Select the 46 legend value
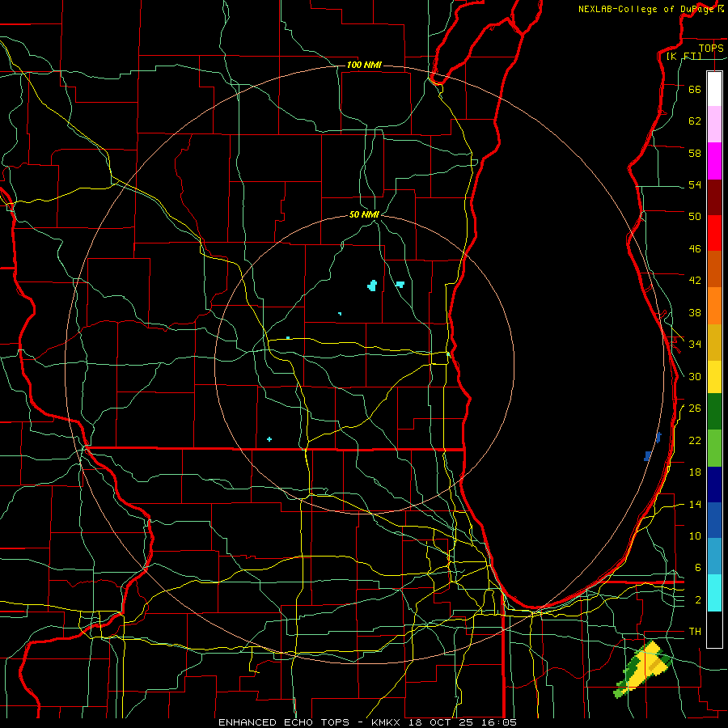 point(695,249)
